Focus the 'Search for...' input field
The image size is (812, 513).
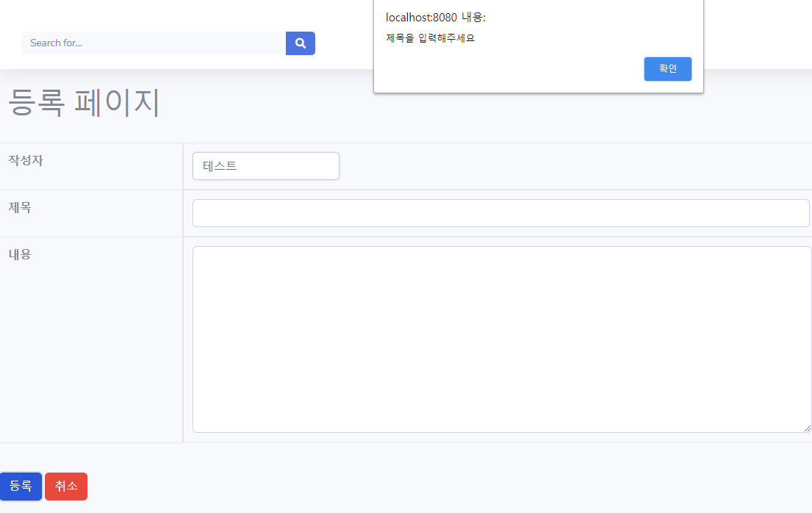[154, 43]
